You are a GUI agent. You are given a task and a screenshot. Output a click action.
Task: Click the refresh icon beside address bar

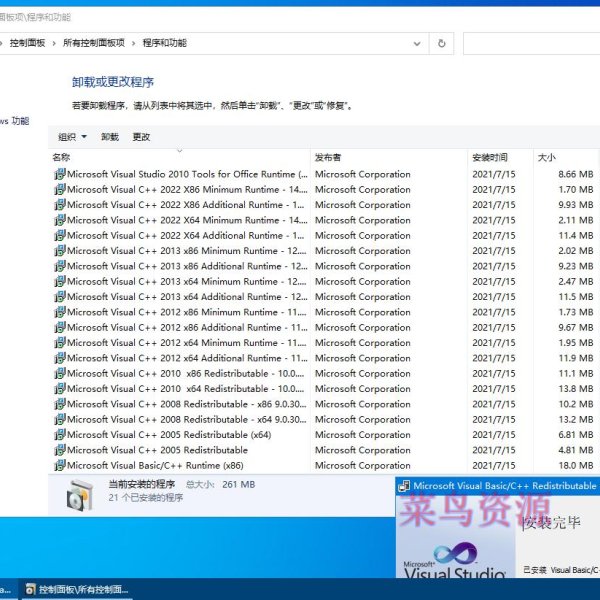(x=442, y=43)
